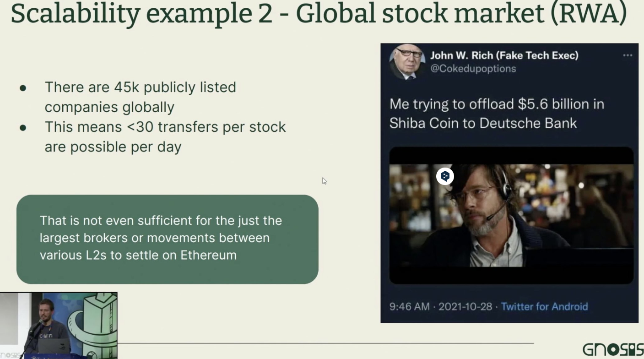This screenshot has height=359, width=644.
Task: Click the second bullet point dot
Action: pos(23,127)
